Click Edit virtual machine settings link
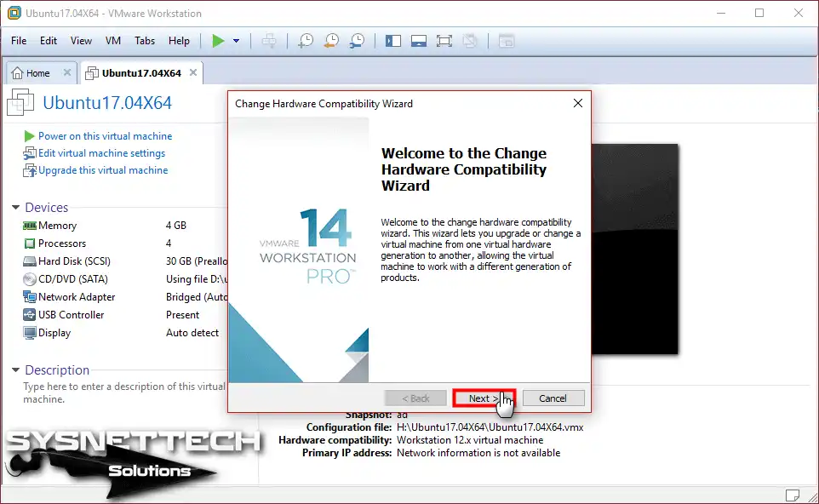This screenshot has height=504, width=819. tap(102, 153)
